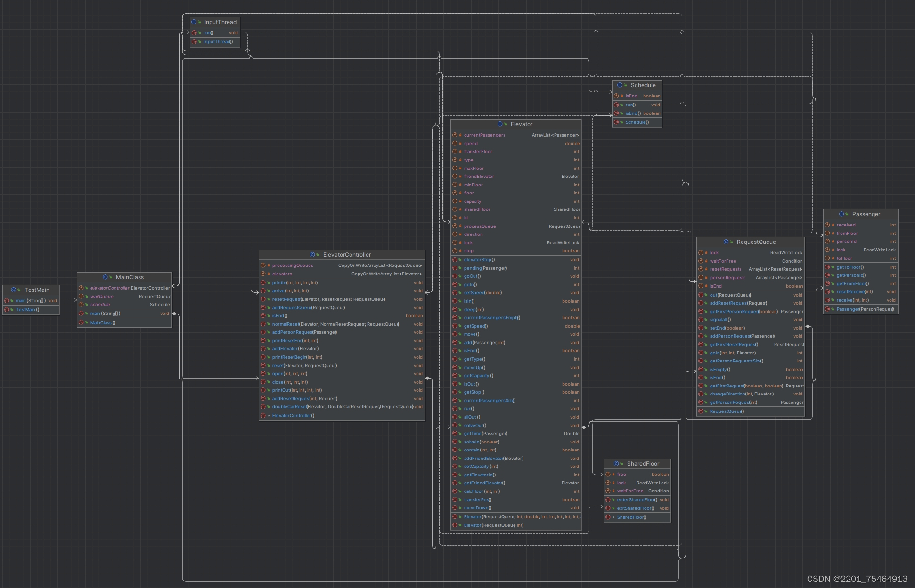Select the normalReset method in ElevatorController
The height and width of the screenshot is (588, 915).
[342, 324]
